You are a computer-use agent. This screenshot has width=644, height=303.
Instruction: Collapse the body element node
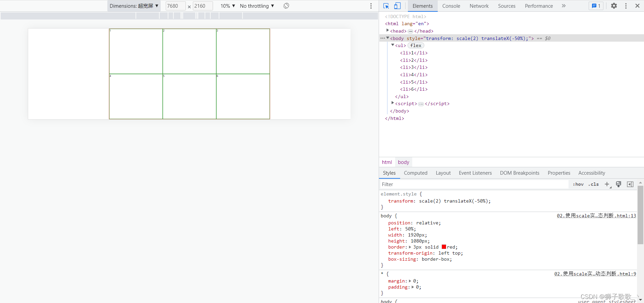click(388, 38)
